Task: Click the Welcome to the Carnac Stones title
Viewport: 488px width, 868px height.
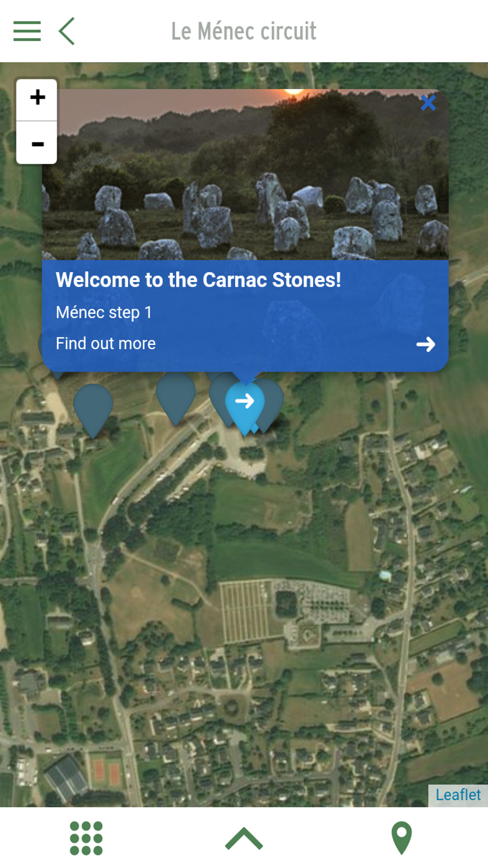Action: click(x=198, y=280)
